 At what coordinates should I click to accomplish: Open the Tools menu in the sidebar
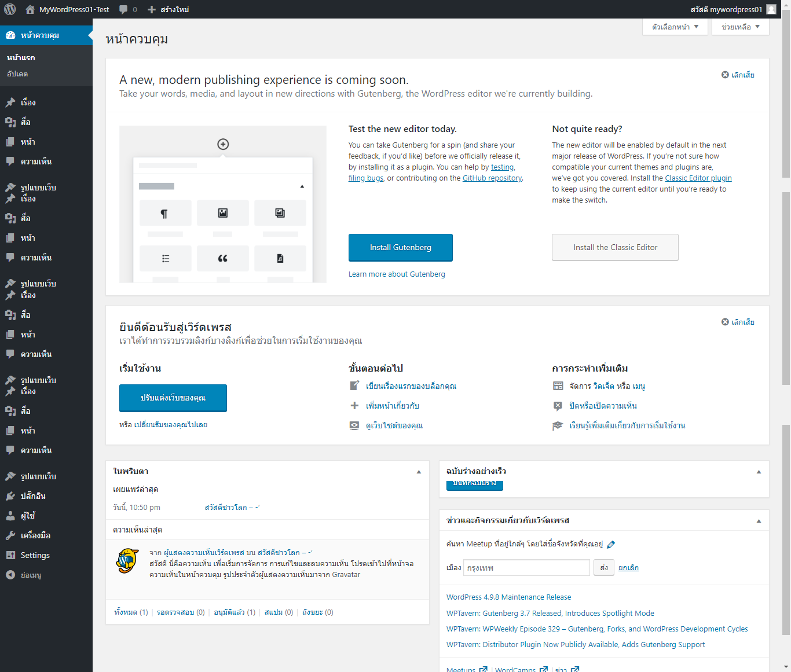(35, 535)
